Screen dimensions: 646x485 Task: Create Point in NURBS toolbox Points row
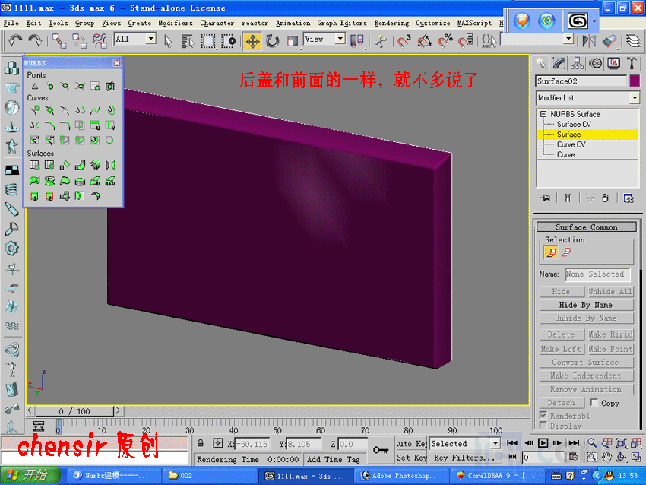point(35,86)
